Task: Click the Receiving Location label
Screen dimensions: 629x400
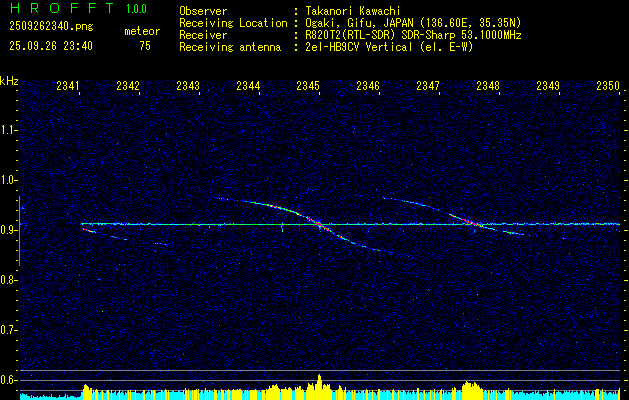Action: coord(233,23)
